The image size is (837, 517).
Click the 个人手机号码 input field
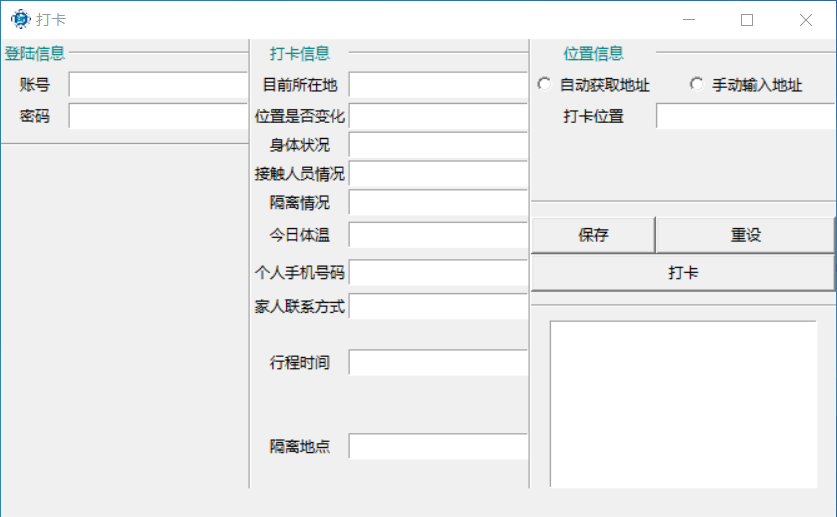[438, 273]
